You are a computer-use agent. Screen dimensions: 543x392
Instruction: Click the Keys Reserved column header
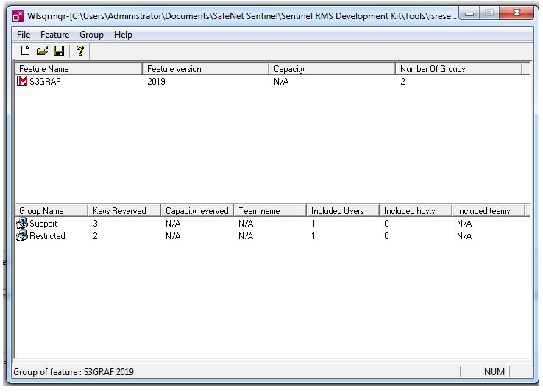coord(124,211)
